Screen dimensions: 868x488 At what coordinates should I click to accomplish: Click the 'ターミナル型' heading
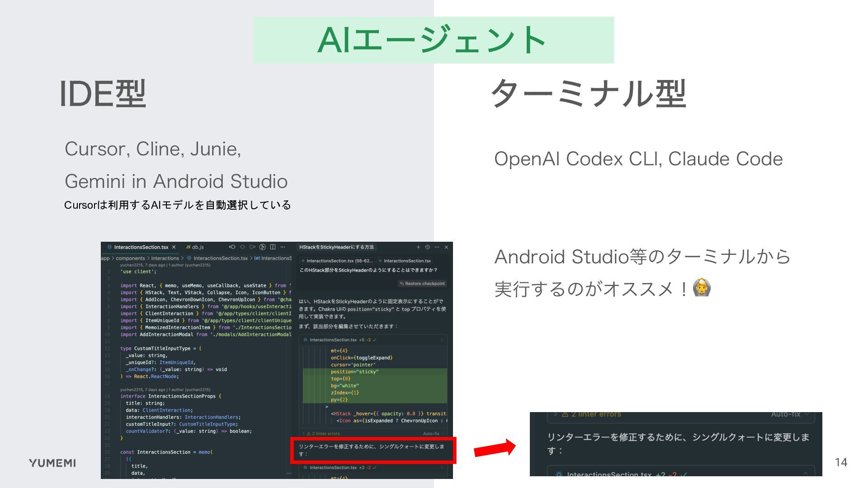588,94
